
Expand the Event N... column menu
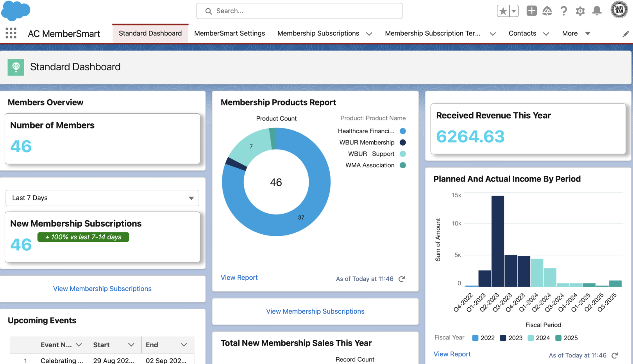tap(79, 345)
